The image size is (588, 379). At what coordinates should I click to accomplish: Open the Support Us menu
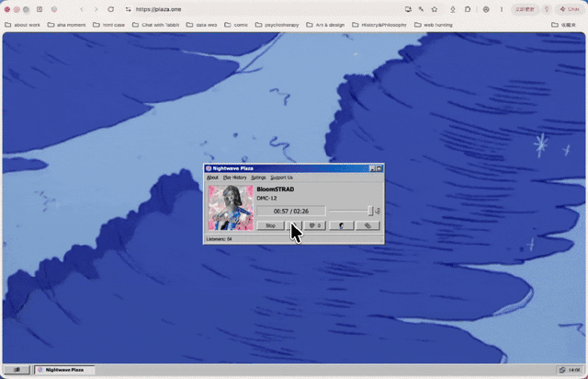tap(282, 178)
